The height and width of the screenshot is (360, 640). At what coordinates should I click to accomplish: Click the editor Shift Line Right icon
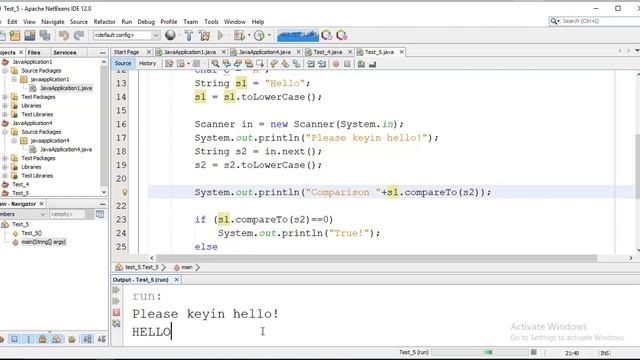322,64
